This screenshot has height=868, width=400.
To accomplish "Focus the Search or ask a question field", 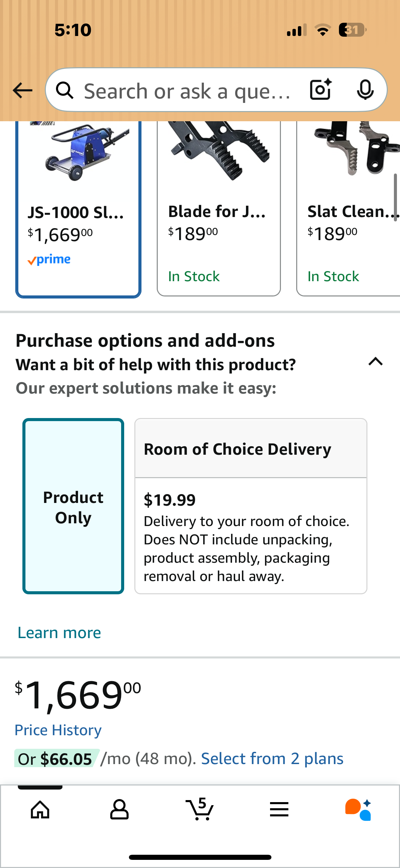I will coord(187,91).
